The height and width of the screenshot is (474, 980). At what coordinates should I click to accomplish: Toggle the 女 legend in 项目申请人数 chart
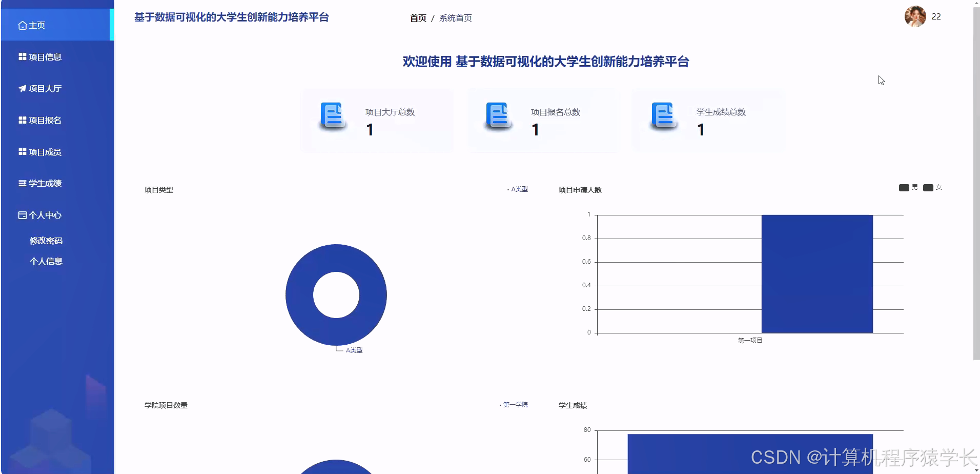(x=932, y=187)
